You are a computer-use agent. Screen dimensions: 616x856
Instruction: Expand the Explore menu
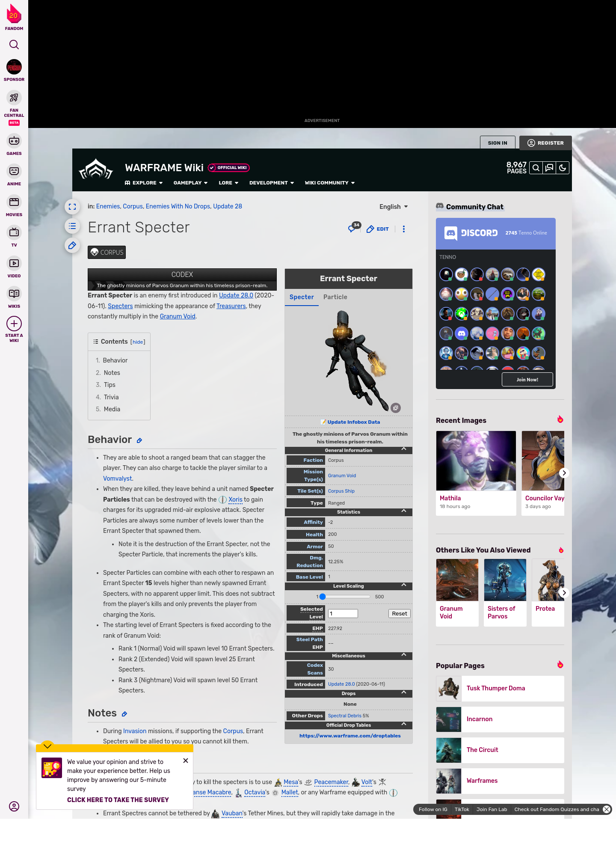point(144,183)
